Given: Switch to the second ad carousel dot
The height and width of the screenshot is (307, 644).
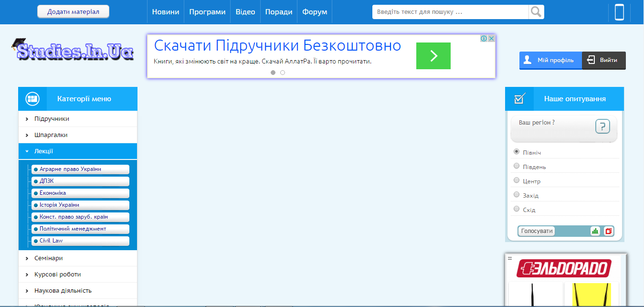Looking at the screenshot, I should [x=283, y=73].
